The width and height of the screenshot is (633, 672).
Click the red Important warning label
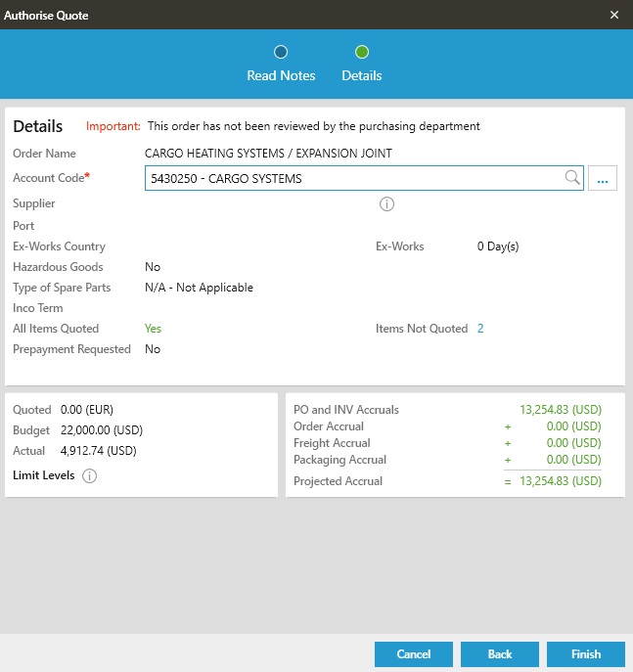tap(113, 126)
